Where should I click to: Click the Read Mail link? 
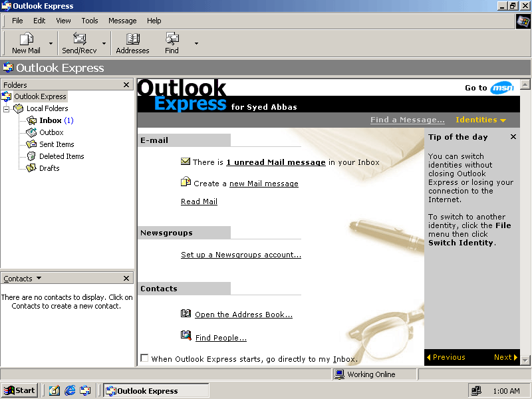[x=199, y=201]
